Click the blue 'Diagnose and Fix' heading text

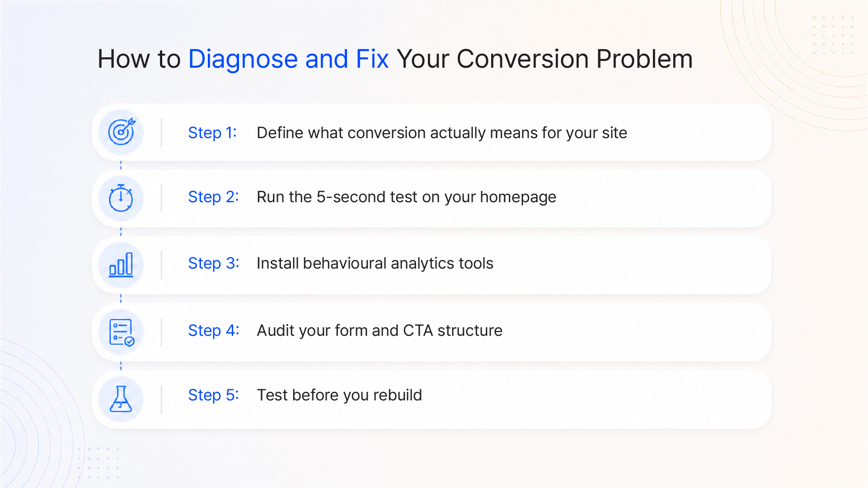288,59
